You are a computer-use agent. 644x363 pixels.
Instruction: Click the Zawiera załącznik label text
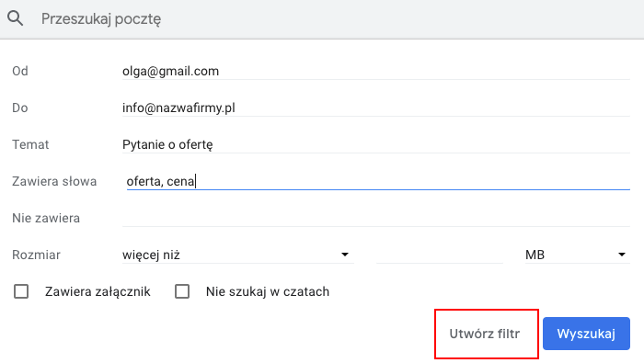point(98,291)
